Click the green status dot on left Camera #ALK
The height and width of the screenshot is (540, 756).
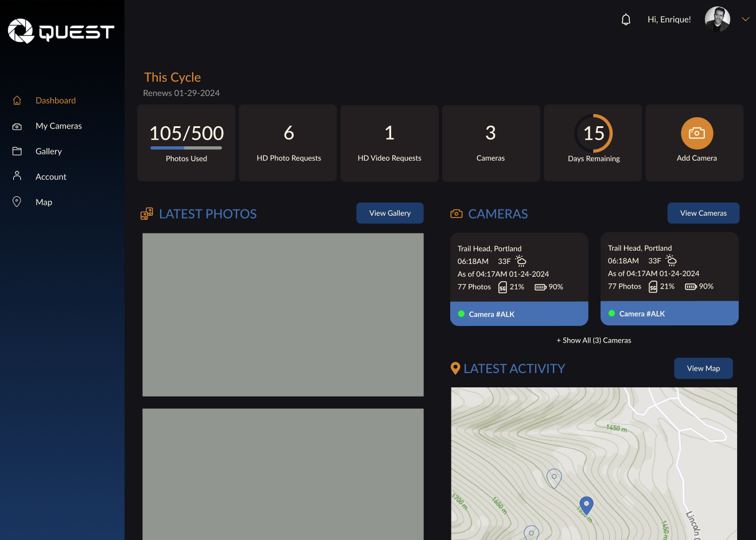461,314
